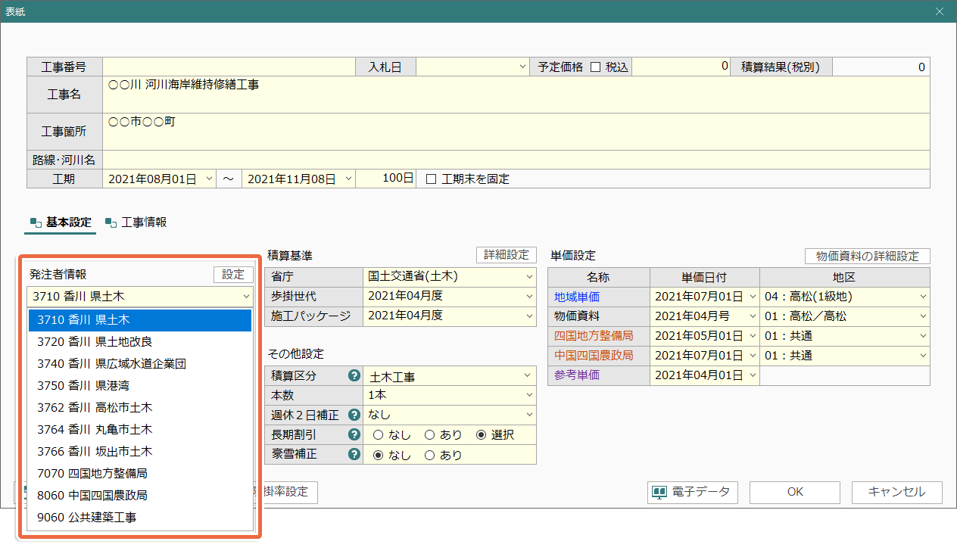957x560 pixels.
Task: Open the 施工パッケージ dropdown
Action: [528, 316]
